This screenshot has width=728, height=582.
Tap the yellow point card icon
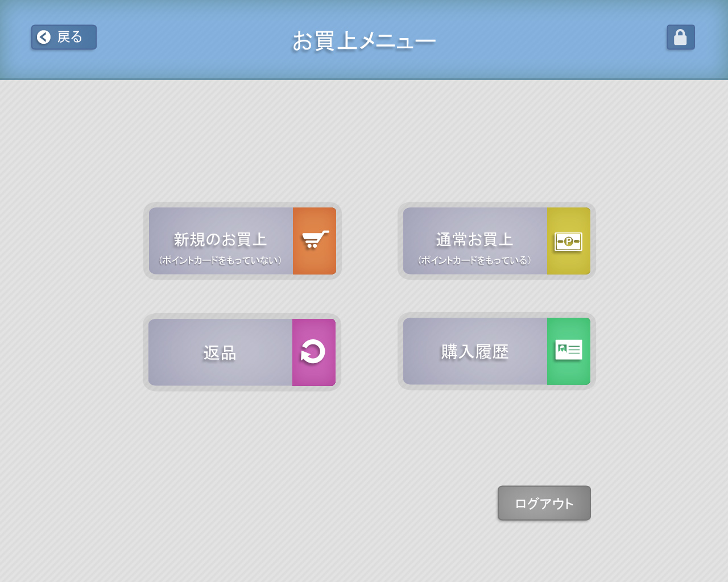568,241
